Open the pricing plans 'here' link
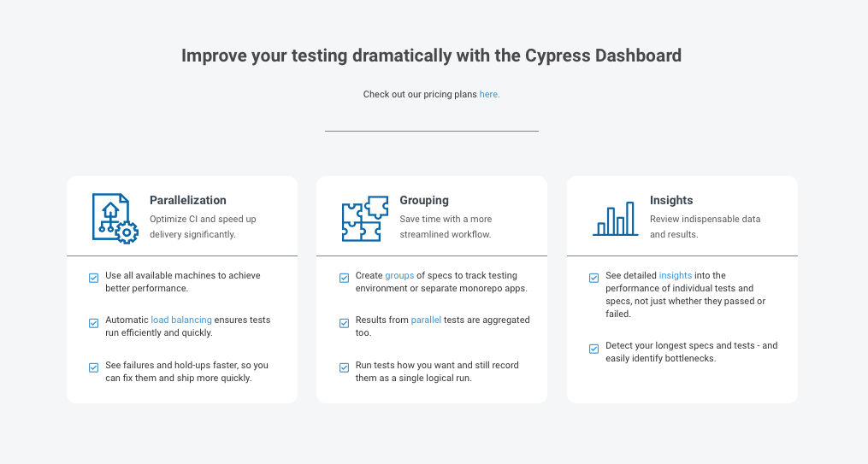The width and height of the screenshot is (868, 464). (x=489, y=95)
